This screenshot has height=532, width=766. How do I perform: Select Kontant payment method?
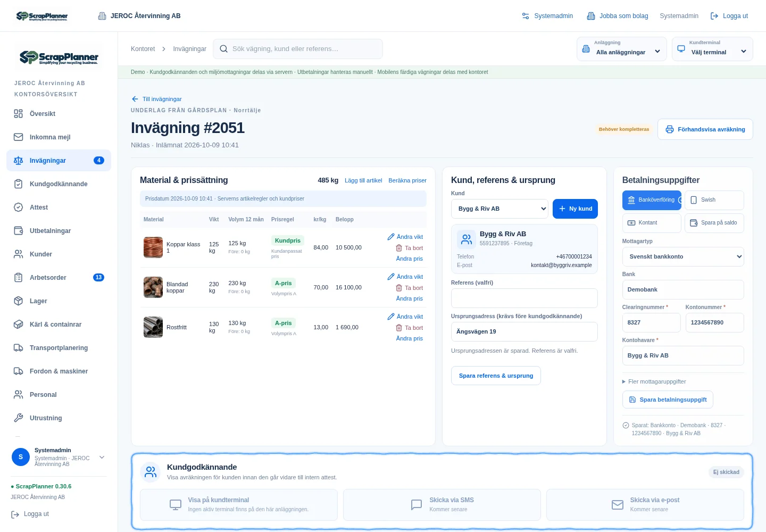click(652, 223)
